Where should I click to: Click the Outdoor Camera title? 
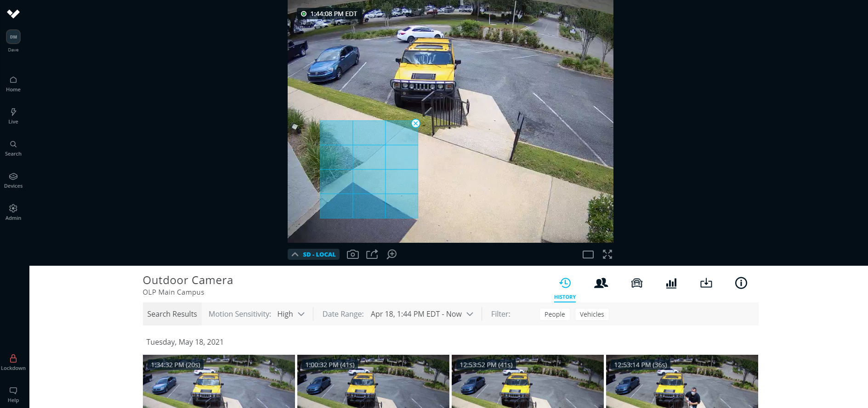click(x=188, y=280)
